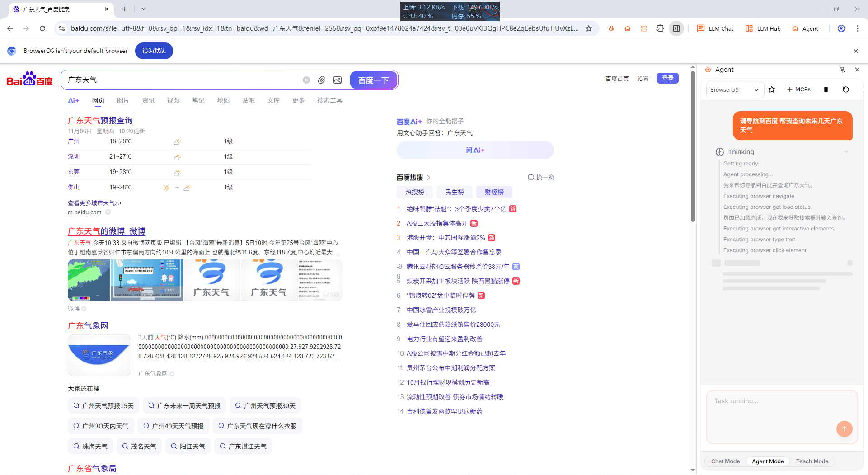
Task: Click the Task running input box
Action: point(782,417)
